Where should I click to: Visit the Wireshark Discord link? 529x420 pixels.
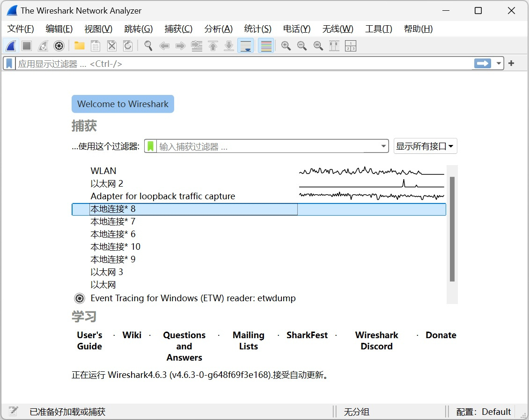click(x=376, y=340)
